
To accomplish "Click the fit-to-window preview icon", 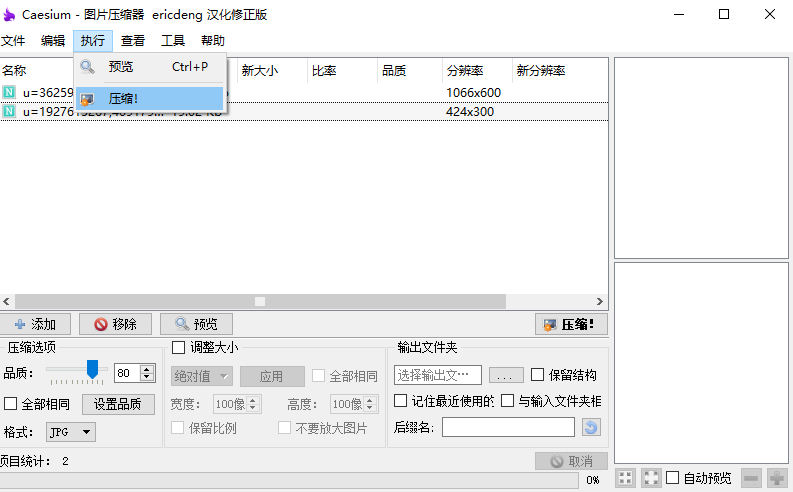I will [x=626, y=477].
